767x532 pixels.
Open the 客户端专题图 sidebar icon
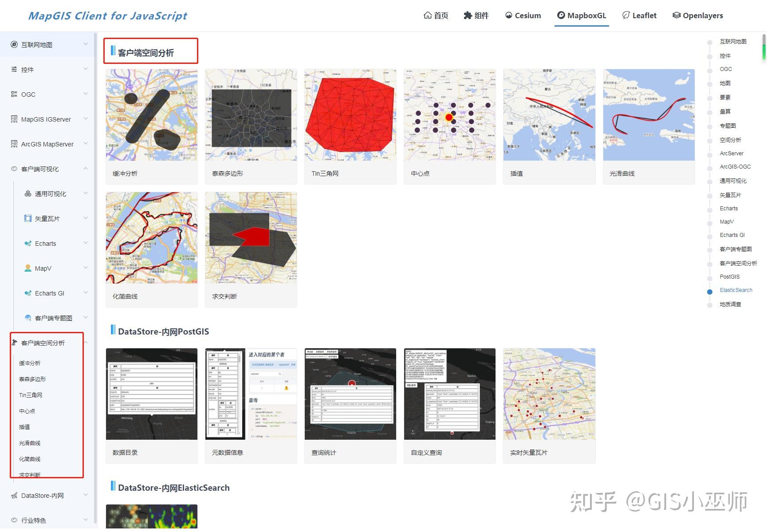28,318
